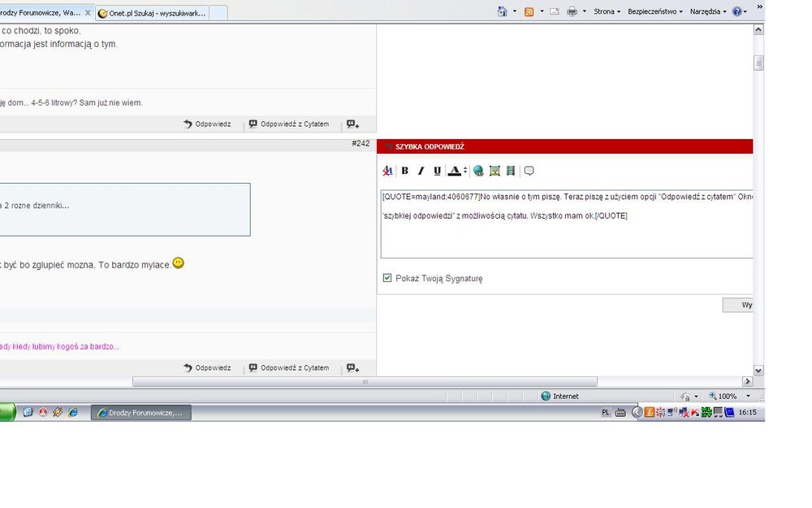Viewport: 812px width, 508px height.
Task: Click the Odpowiedź link in the upper post
Action: click(x=208, y=124)
